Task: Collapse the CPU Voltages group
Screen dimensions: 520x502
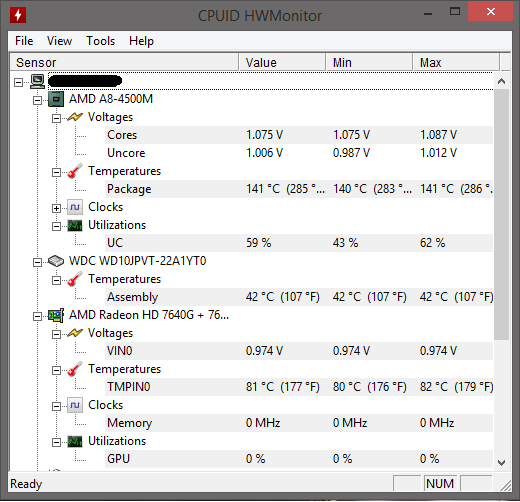Action: 56,118
